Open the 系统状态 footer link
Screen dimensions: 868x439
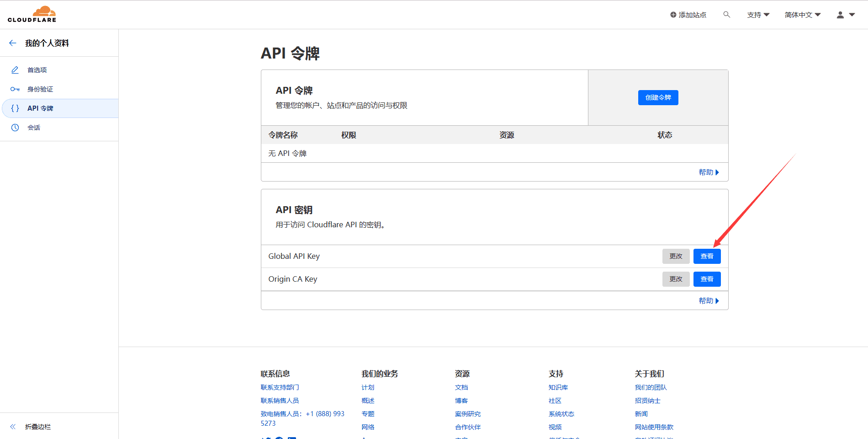[x=561, y=414]
